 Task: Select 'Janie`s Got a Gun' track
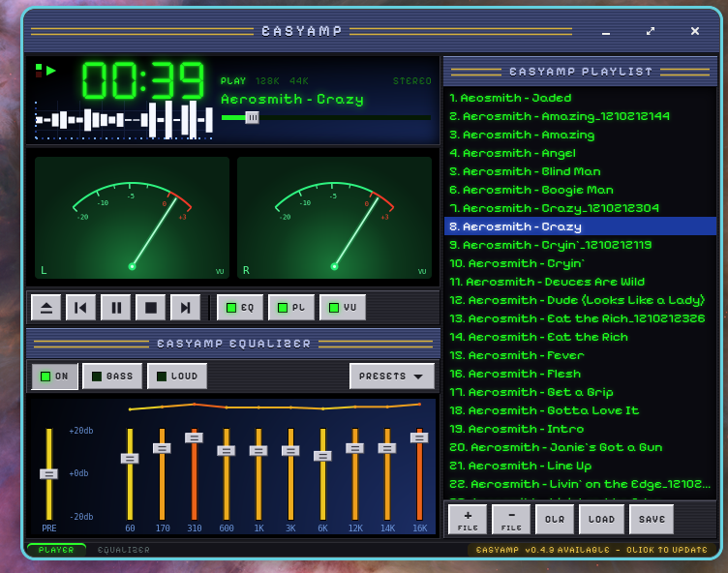click(x=580, y=447)
